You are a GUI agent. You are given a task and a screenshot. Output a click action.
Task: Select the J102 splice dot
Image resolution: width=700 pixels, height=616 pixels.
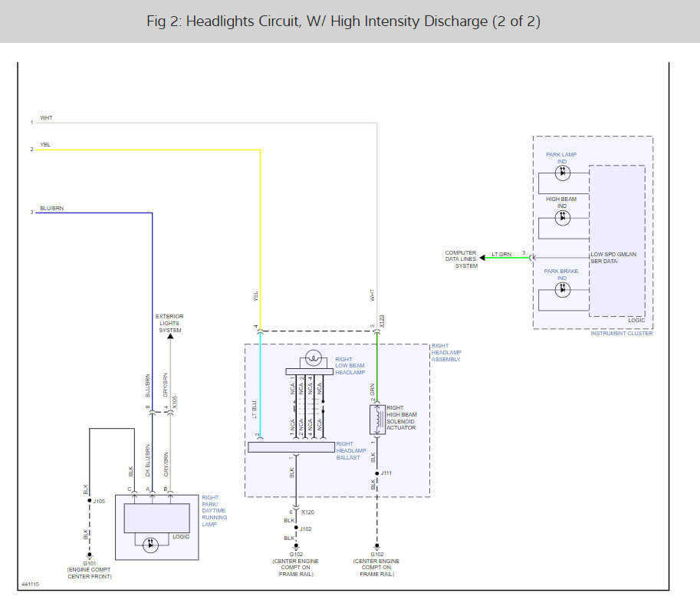tap(296, 528)
